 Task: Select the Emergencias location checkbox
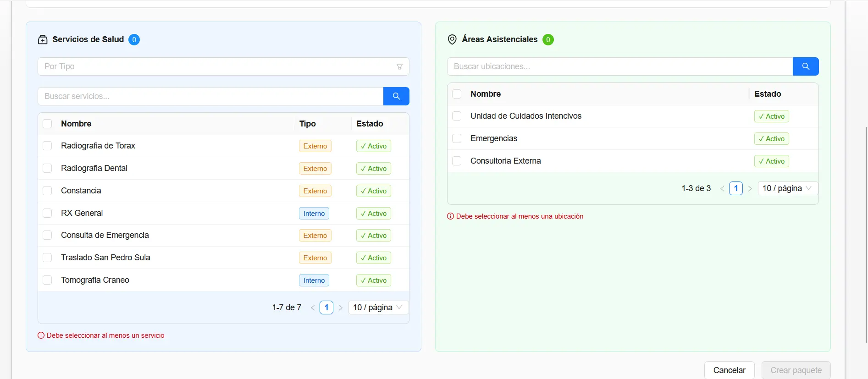point(457,138)
